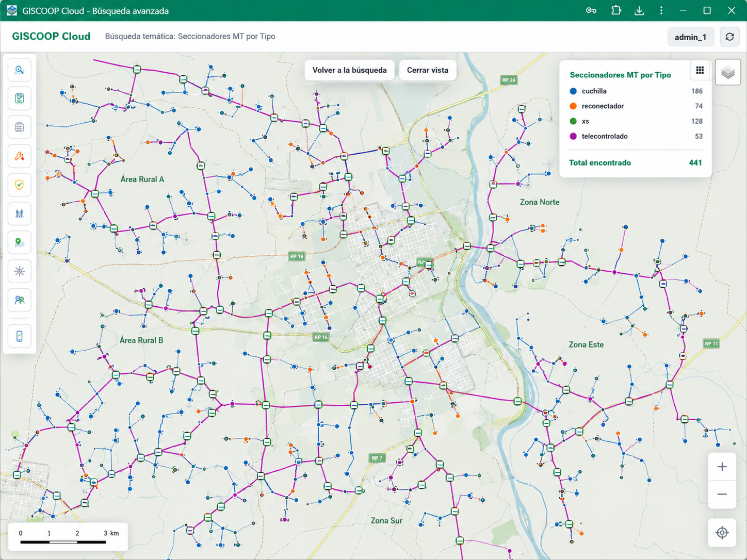Click the telecontrolado count 53

[x=699, y=136]
